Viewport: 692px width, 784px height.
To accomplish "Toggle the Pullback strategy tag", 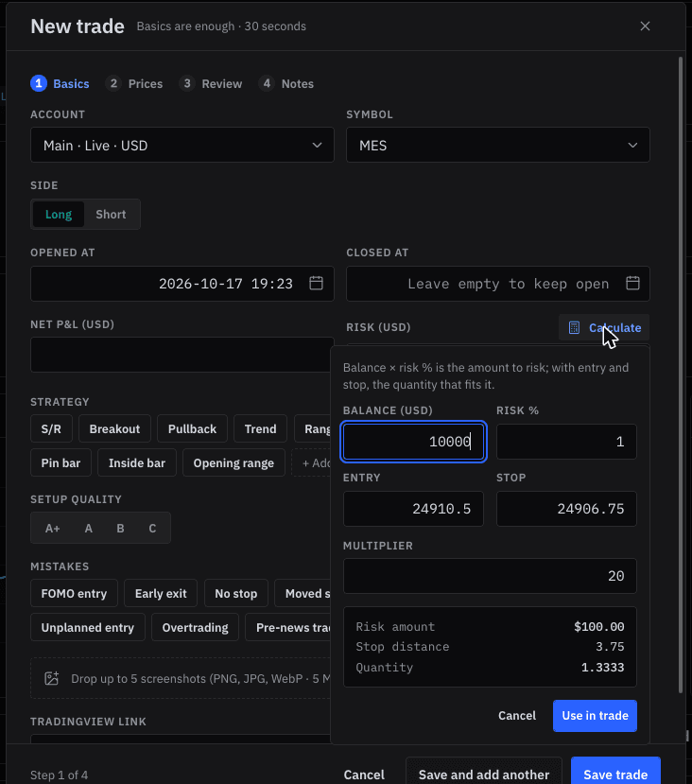I will click(192, 429).
